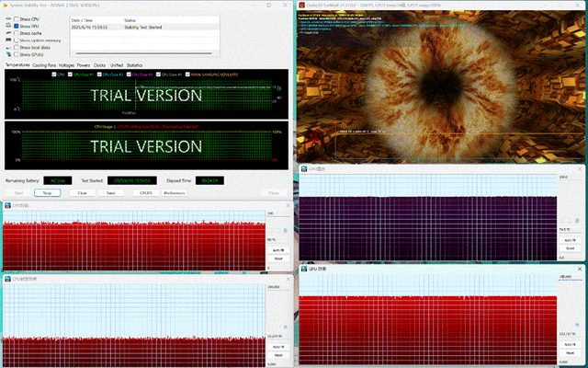588x368 pixels.
Task: Enable the Stress cache checkbox
Action: pos(17,33)
